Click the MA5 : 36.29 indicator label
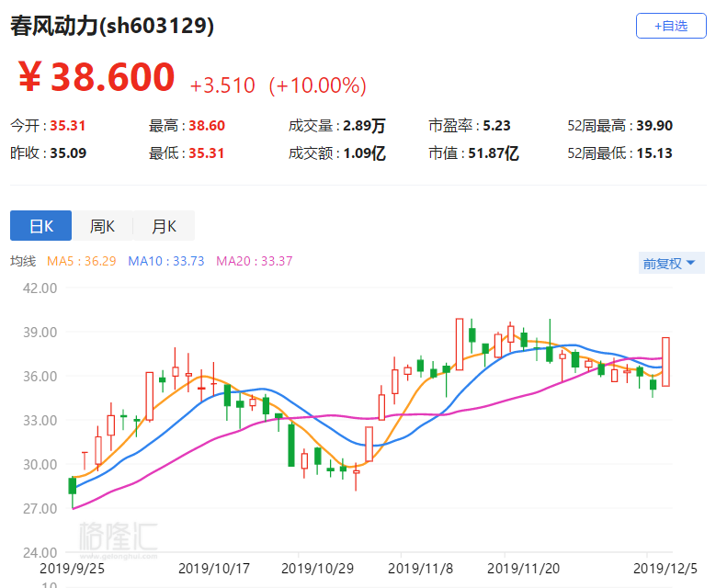 tap(82, 261)
